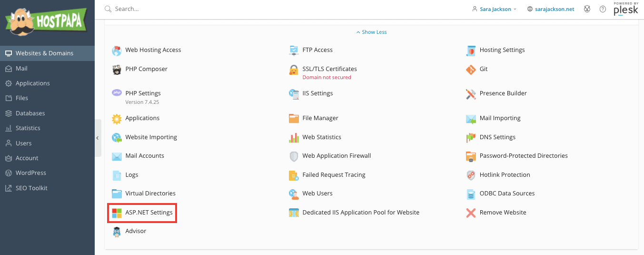Open the Sara Jackson user dropdown
The width and height of the screenshot is (644, 255).
[494, 9]
